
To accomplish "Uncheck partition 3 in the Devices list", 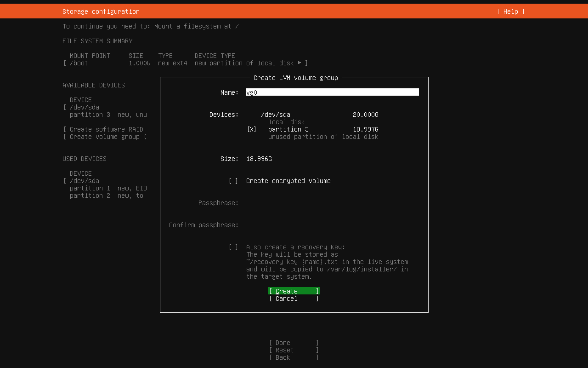I will tap(252, 129).
